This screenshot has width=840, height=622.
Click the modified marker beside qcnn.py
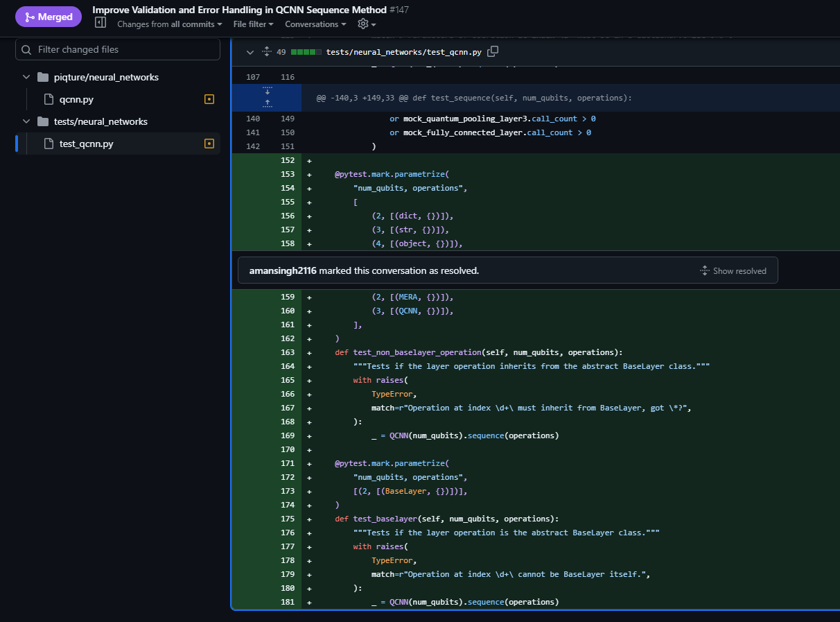pos(209,99)
